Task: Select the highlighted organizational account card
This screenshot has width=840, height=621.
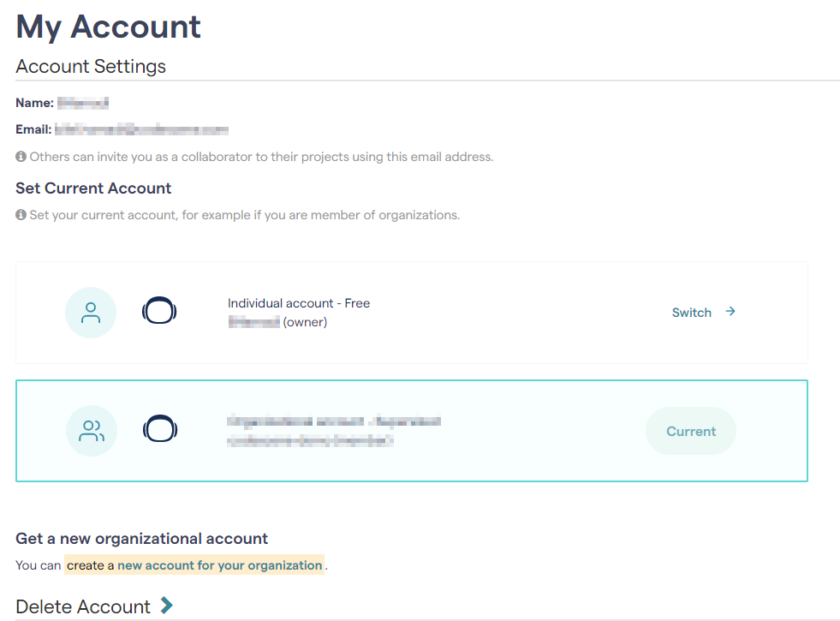Action: [411, 431]
